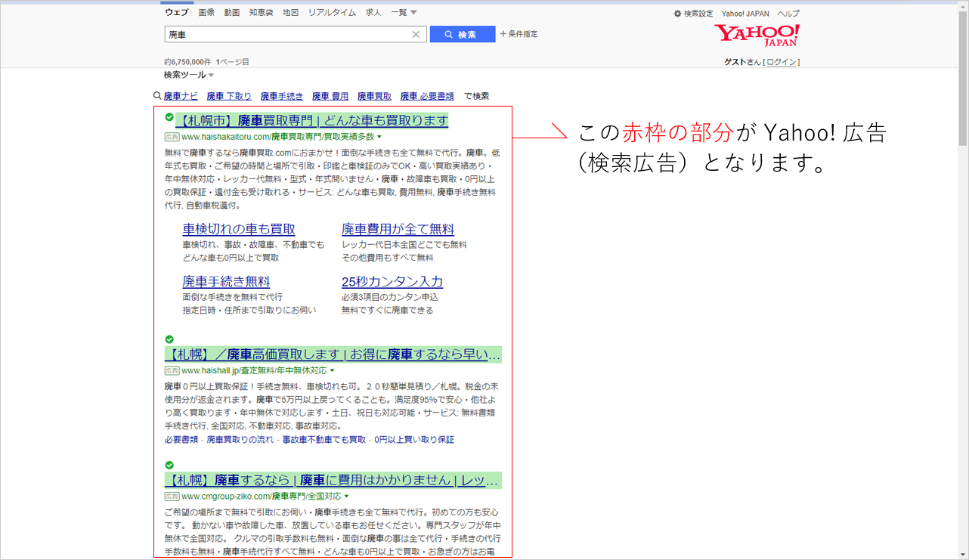Image resolution: width=969 pixels, height=560 pixels.
Task: Open search settings gear icon
Action: (677, 14)
